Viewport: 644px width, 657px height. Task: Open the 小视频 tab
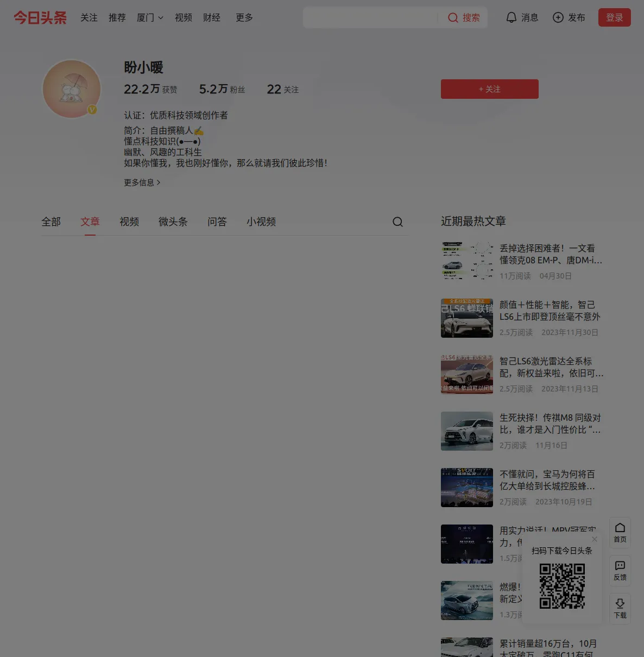261,222
